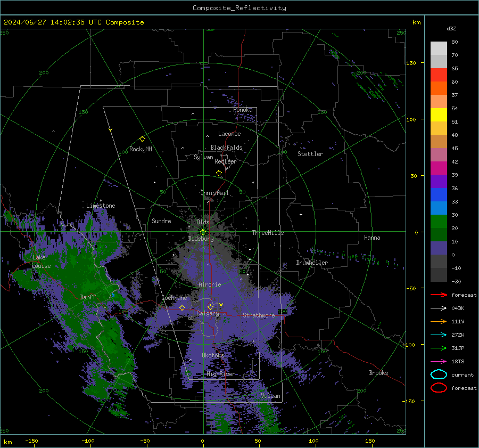This screenshot has height=448, width=479.
Task: Click the yellow radar site marker at Didsbury
Action: pos(203,232)
